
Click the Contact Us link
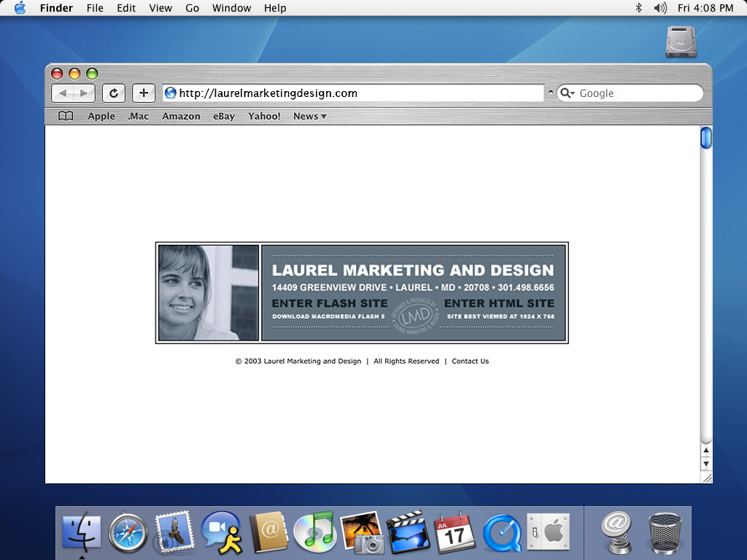tap(471, 361)
